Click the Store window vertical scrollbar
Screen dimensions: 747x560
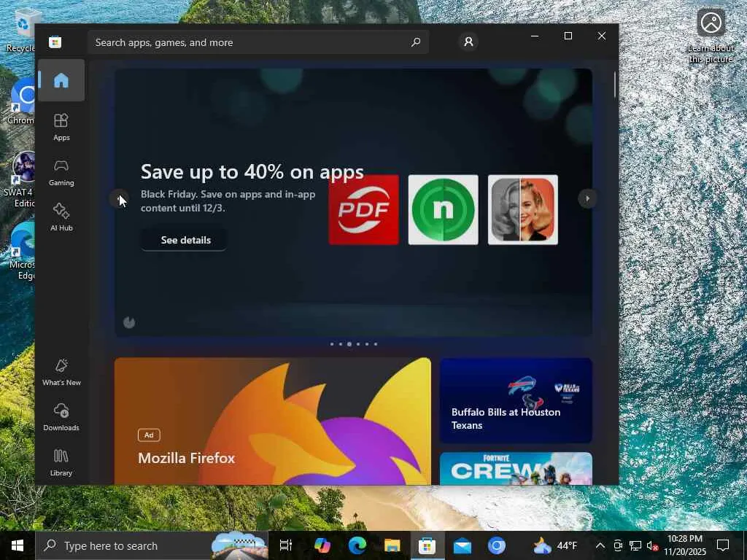coord(614,85)
